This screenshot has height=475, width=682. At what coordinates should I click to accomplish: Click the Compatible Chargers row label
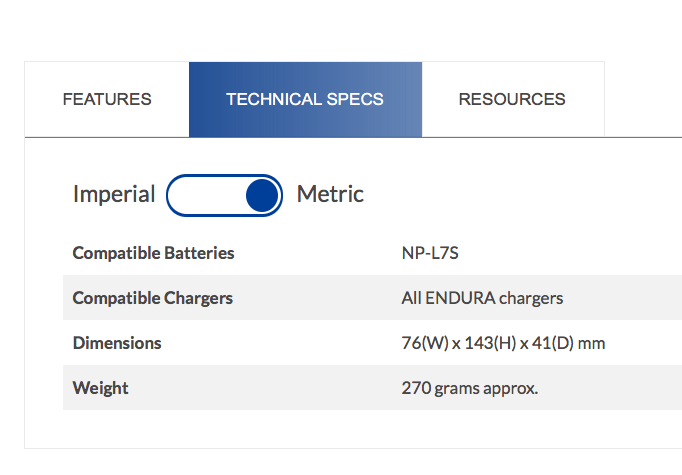click(x=153, y=298)
